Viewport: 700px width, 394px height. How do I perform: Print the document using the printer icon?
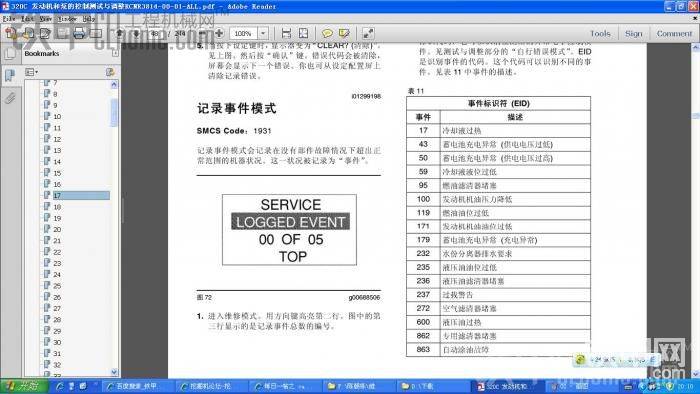coord(79,33)
